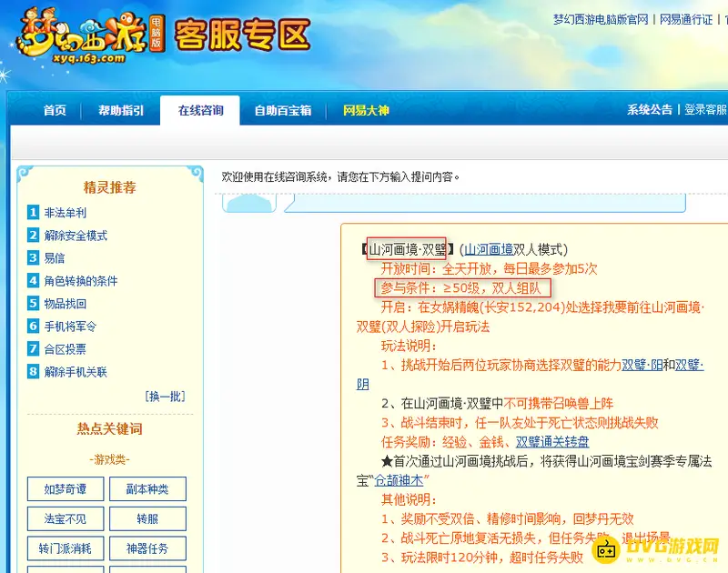Open recommended item 角色转换的条件

(81, 281)
